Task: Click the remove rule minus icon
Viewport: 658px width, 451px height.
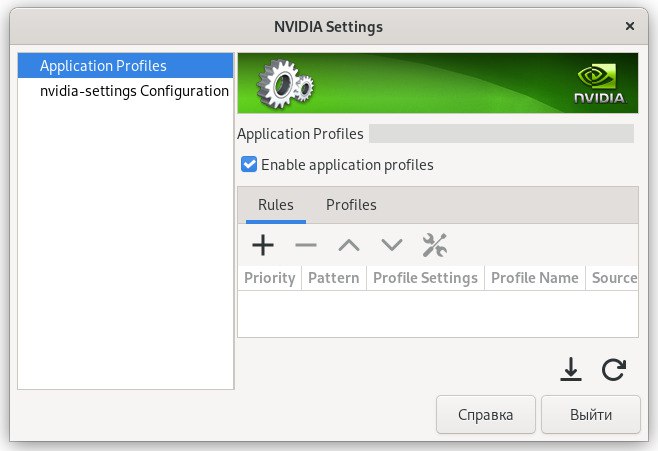Action: pyautogui.click(x=305, y=245)
